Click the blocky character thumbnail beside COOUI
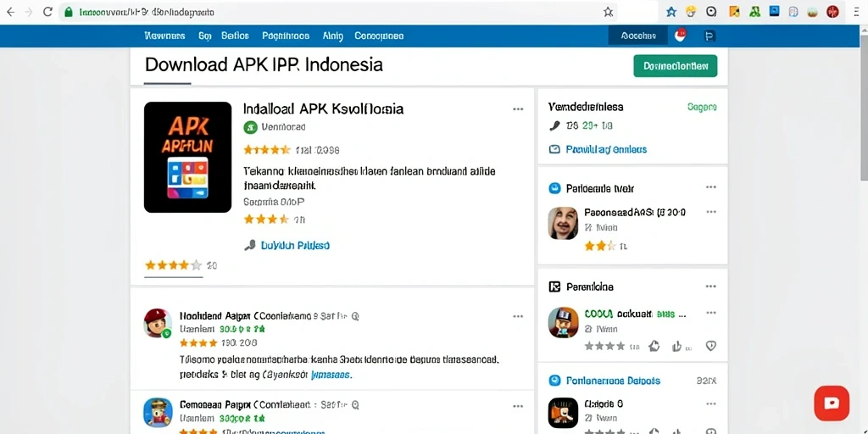Image resolution: width=868 pixels, height=434 pixels. point(563,322)
